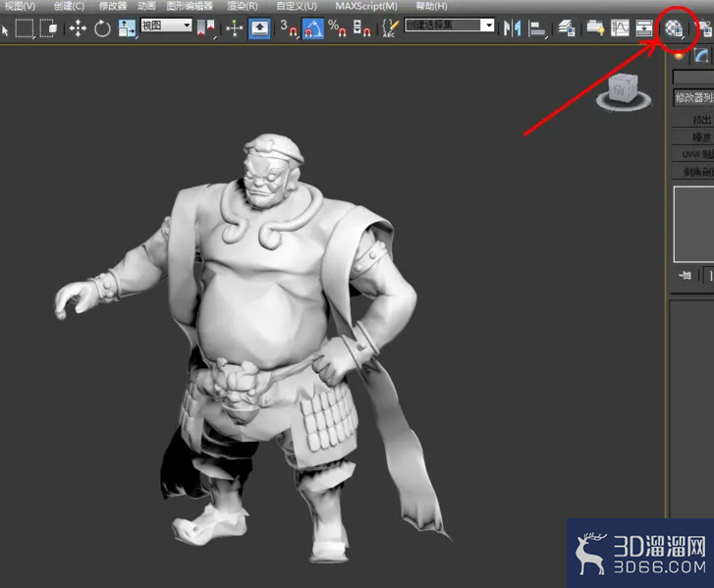Toggle Select and Manipulate tool
This screenshot has height=588, width=714.
pyautogui.click(x=235, y=28)
